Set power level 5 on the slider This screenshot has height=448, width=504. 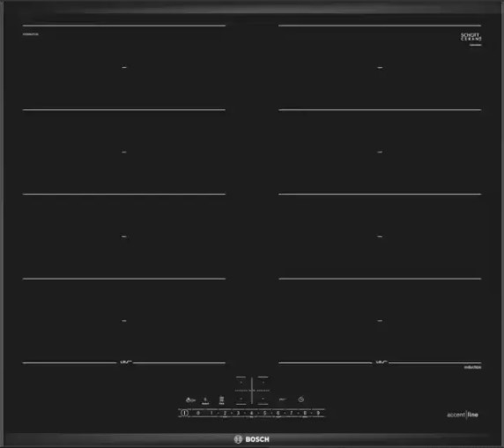pos(264,413)
